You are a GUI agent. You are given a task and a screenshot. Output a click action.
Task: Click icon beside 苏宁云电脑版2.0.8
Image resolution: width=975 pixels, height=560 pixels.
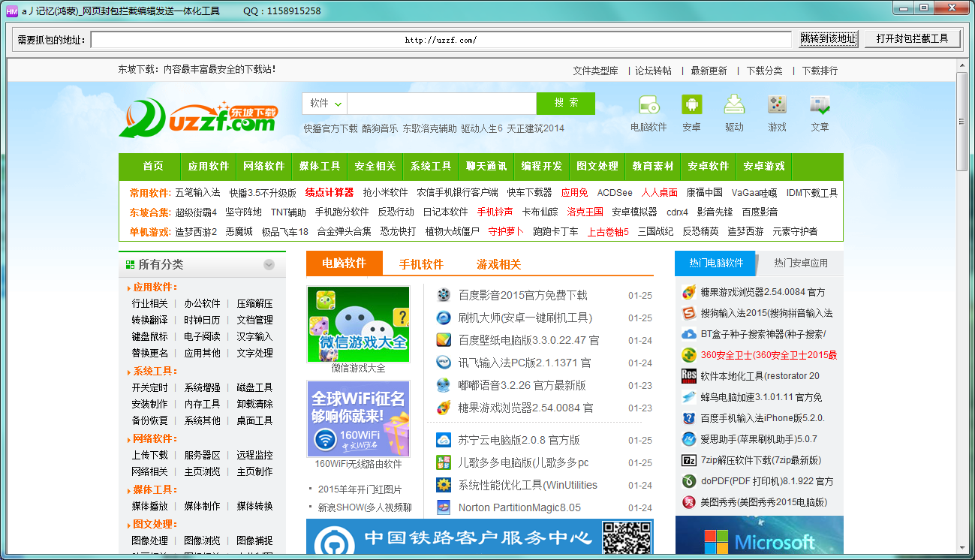pyautogui.click(x=444, y=440)
